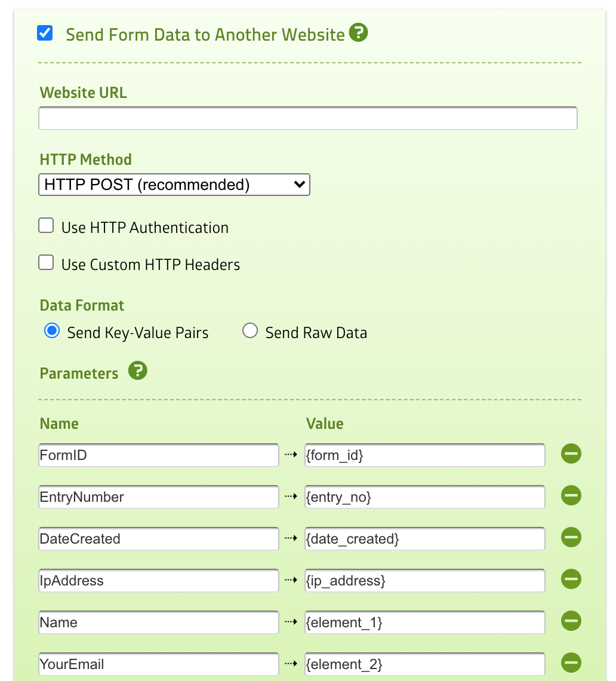Edit the {form_id} value field
The height and width of the screenshot is (681, 616).
pos(424,455)
